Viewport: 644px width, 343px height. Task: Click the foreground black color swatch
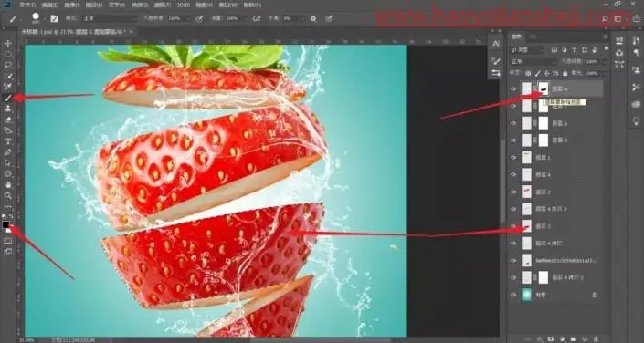tap(5, 224)
